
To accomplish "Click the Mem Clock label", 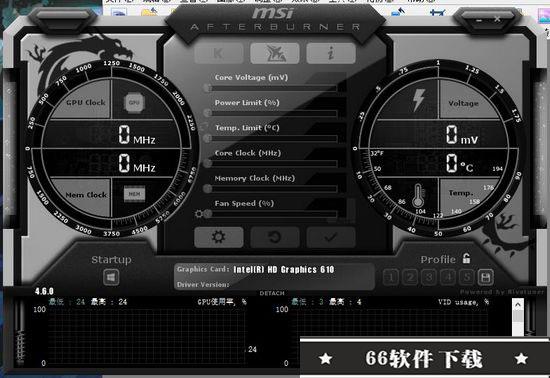I will [86, 195].
